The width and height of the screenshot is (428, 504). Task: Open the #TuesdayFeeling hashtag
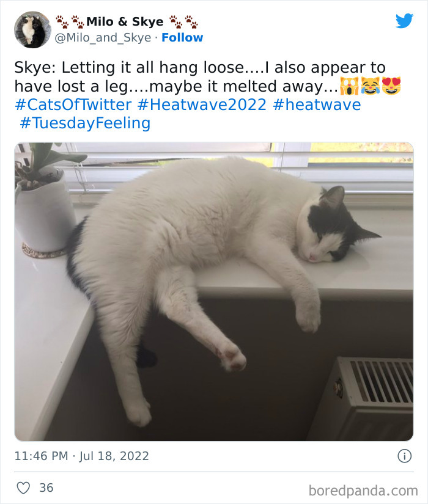click(85, 123)
